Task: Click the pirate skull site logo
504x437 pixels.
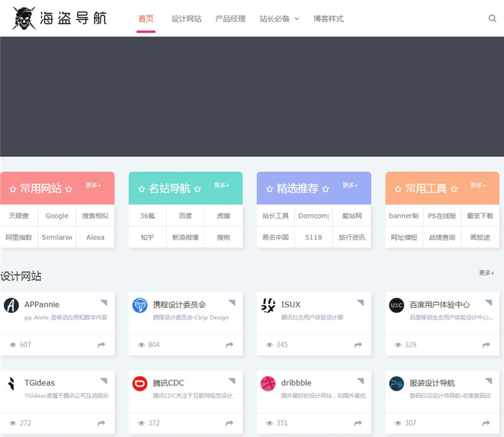Action: pos(24,18)
